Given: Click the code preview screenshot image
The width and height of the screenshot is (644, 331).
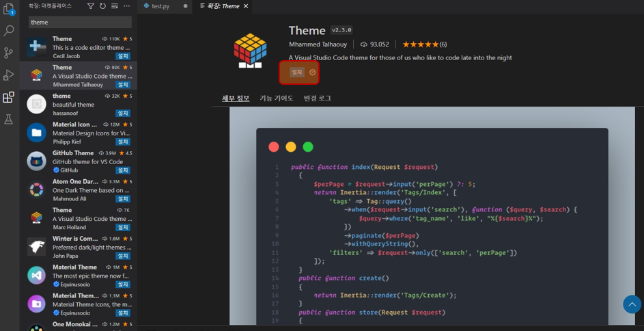Looking at the screenshot, I should (432, 216).
